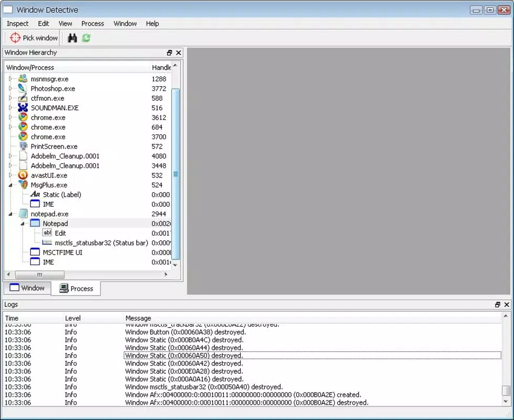
Task: Select the Photoshop.exe feather icon
Action: coord(23,88)
